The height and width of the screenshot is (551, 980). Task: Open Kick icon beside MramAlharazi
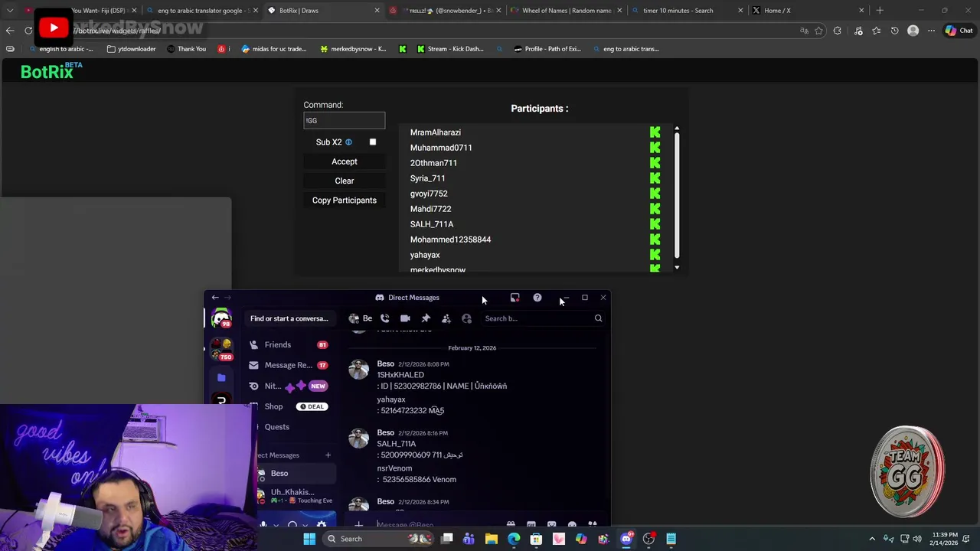(655, 132)
